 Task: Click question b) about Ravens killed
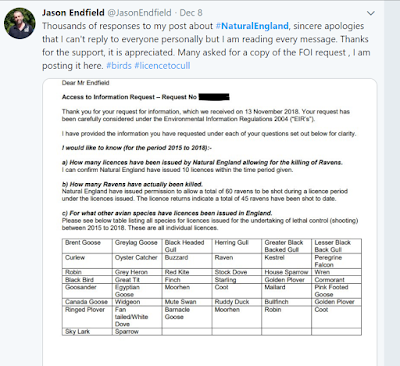click(132, 184)
